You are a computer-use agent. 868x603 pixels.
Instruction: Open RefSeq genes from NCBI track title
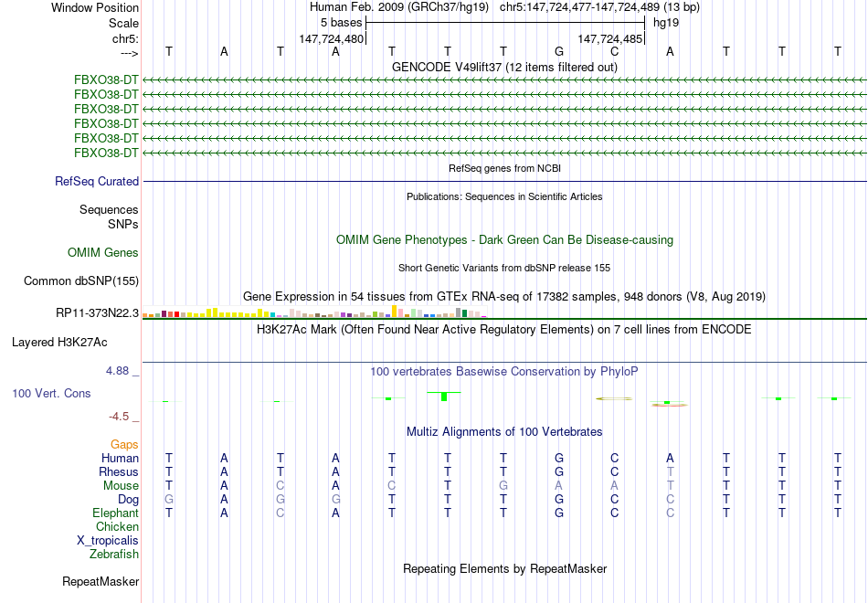tap(504, 168)
